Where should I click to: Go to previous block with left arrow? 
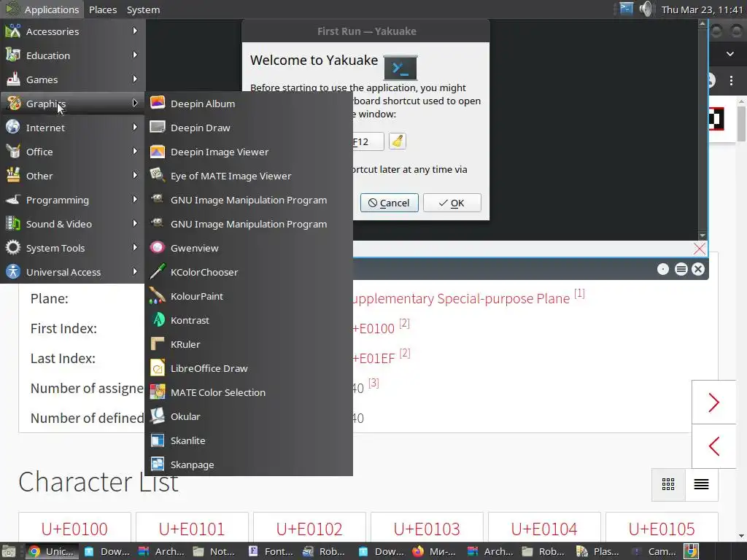713,446
